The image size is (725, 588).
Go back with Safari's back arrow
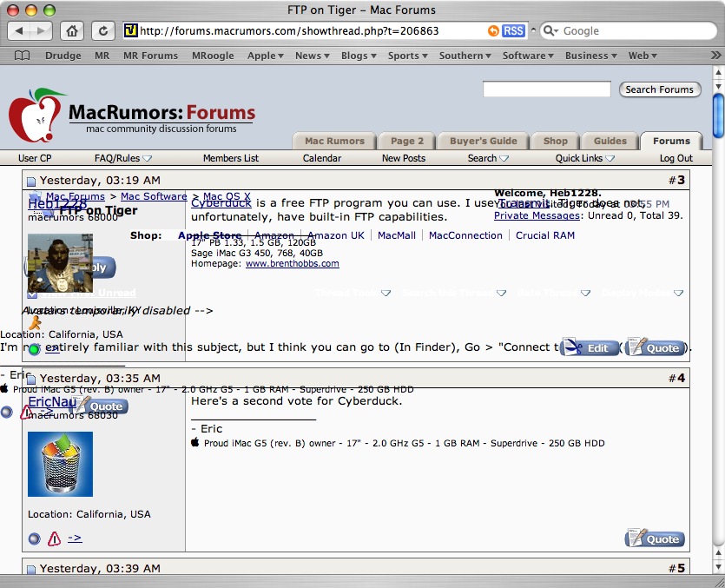click(x=19, y=31)
